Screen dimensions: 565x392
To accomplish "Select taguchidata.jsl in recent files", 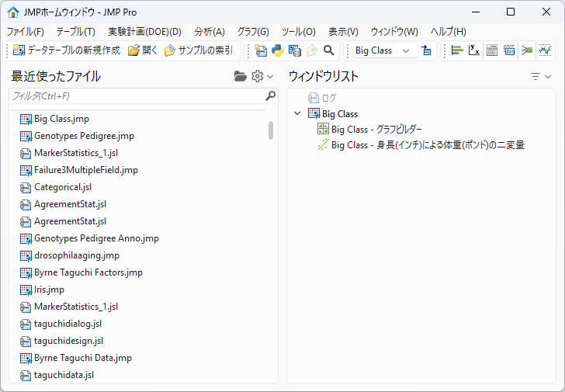I will pyautogui.click(x=64, y=375).
